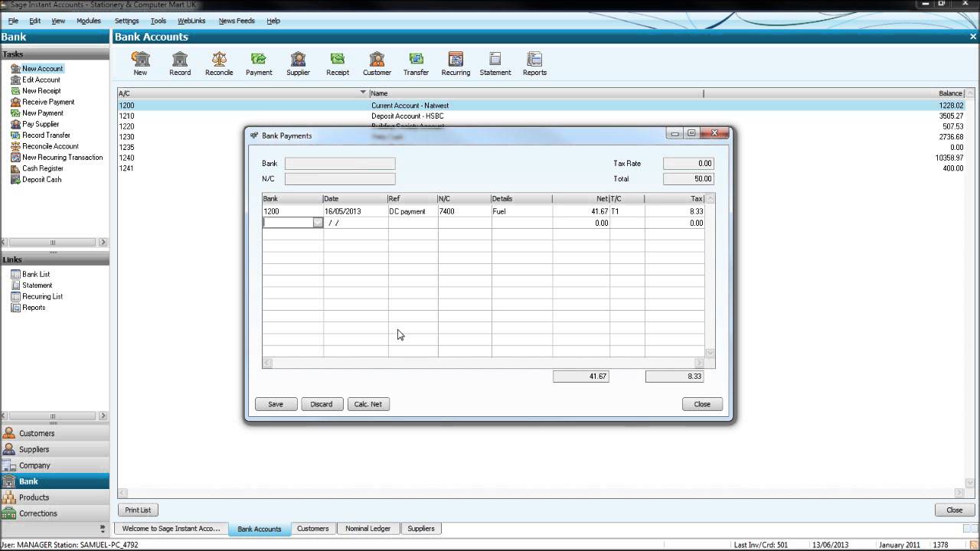Screen dimensions: 980x551
Task: Select New Recurring Transaction task
Action: click(62, 158)
